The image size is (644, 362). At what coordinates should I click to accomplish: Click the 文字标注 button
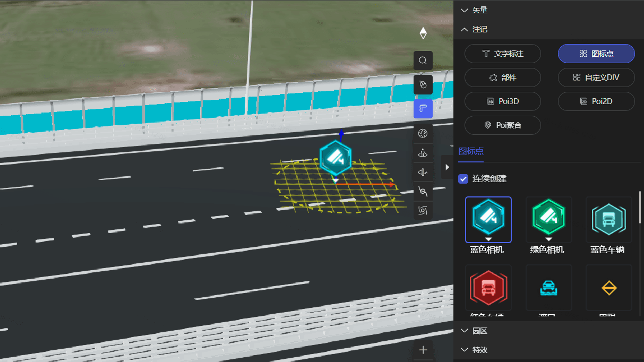(x=502, y=54)
